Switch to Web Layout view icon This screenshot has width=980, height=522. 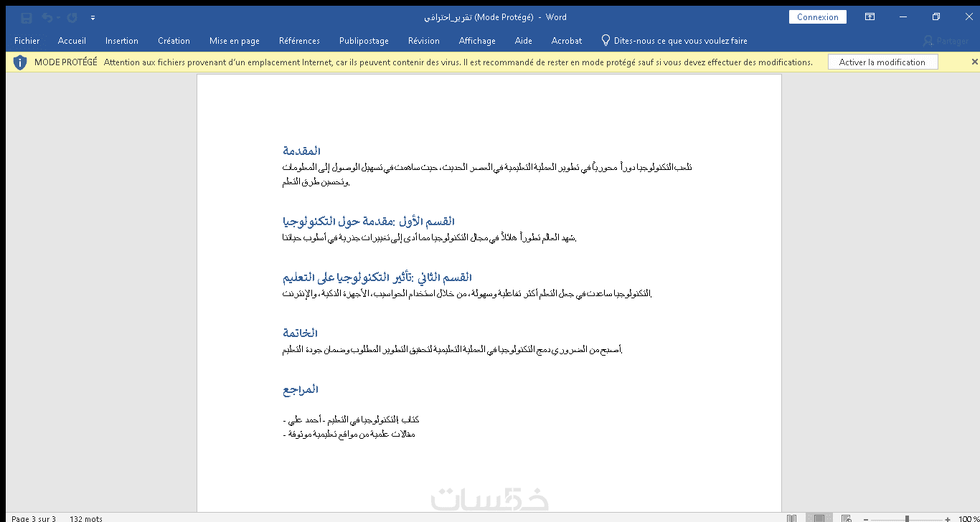tap(846, 518)
